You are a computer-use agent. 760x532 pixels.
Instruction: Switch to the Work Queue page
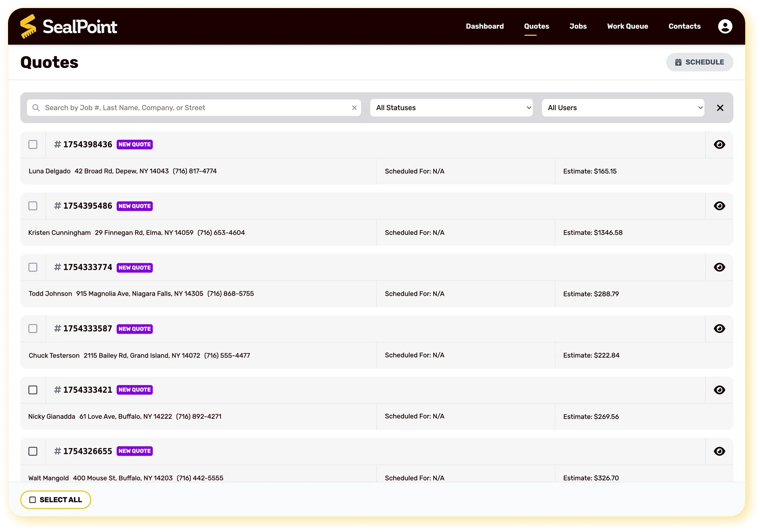[627, 26]
